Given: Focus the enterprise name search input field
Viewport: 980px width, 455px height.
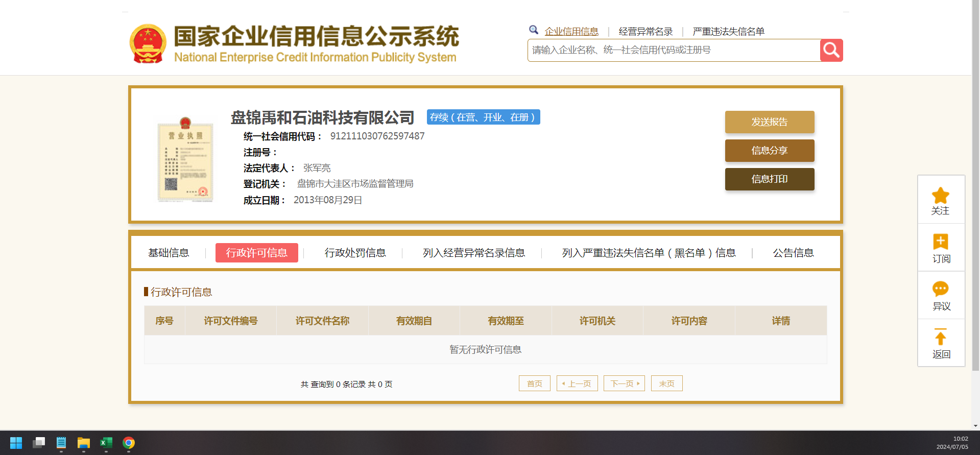Looking at the screenshot, I should pos(674,50).
